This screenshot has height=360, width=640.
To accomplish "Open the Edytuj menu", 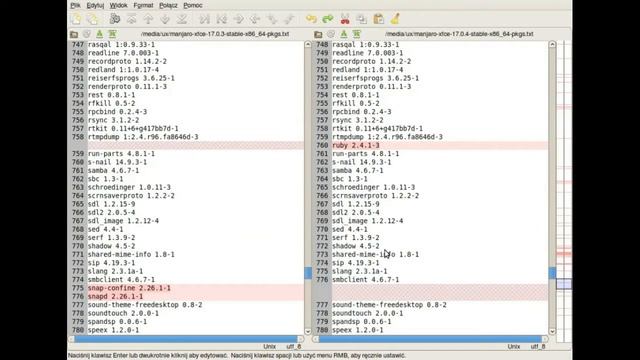I will (x=95, y=5).
